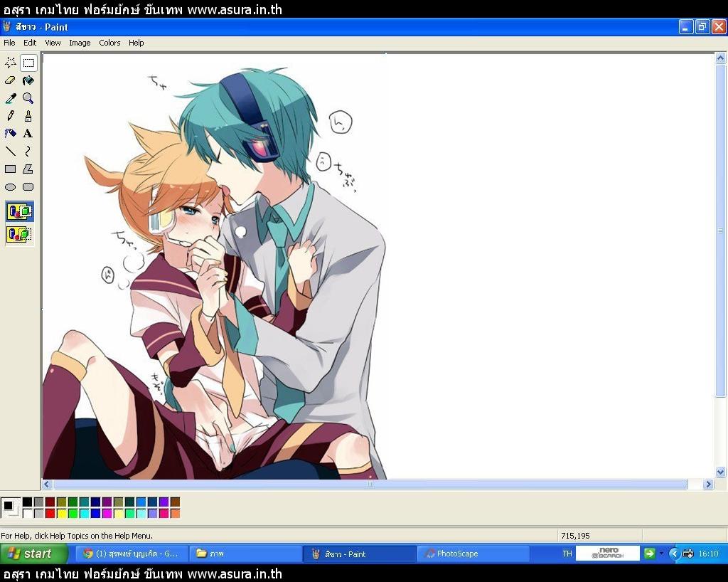The width and height of the screenshot is (728, 582).
Task: Switch to the PhotoScape taskbar button
Action: coord(473,554)
